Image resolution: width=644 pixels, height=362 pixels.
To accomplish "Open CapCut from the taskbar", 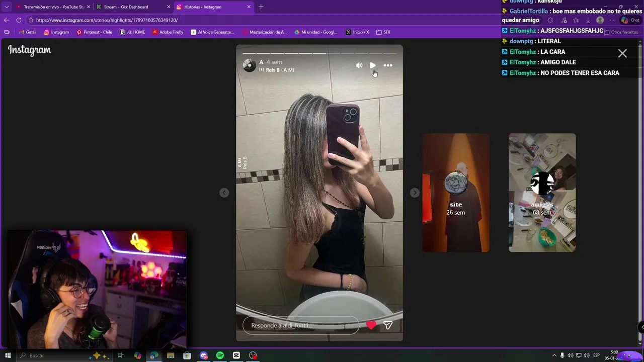I will (236, 355).
